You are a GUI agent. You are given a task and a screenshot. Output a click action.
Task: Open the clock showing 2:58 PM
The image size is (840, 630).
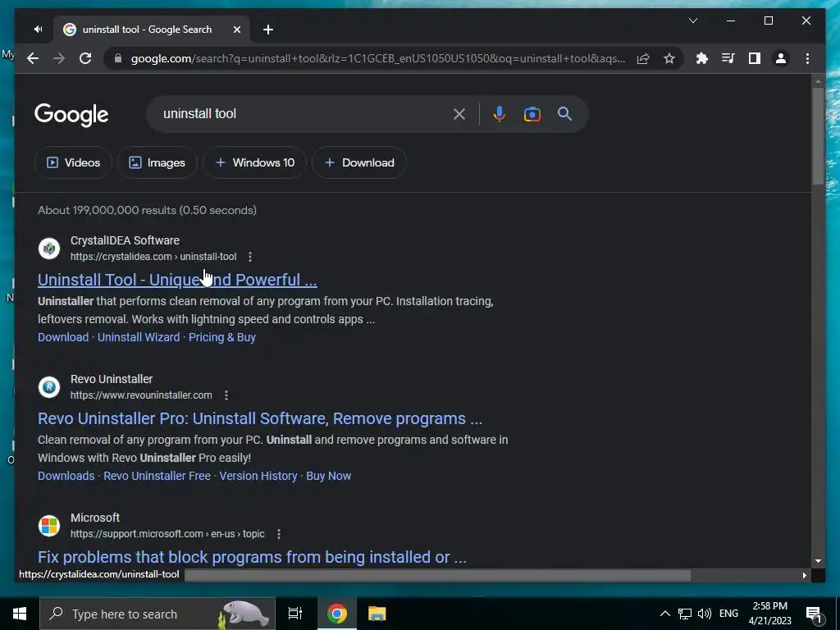pos(769,614)
